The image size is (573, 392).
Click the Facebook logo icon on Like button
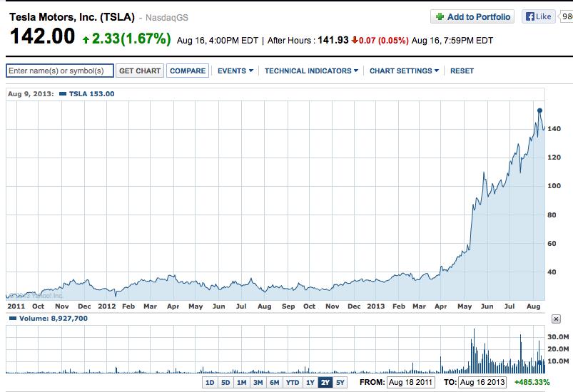tap(530, 16)
